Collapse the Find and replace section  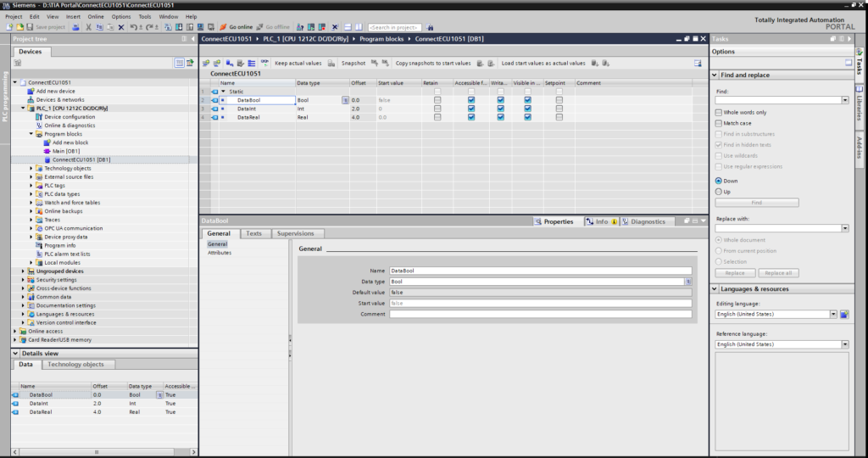(x=715, y=75)
